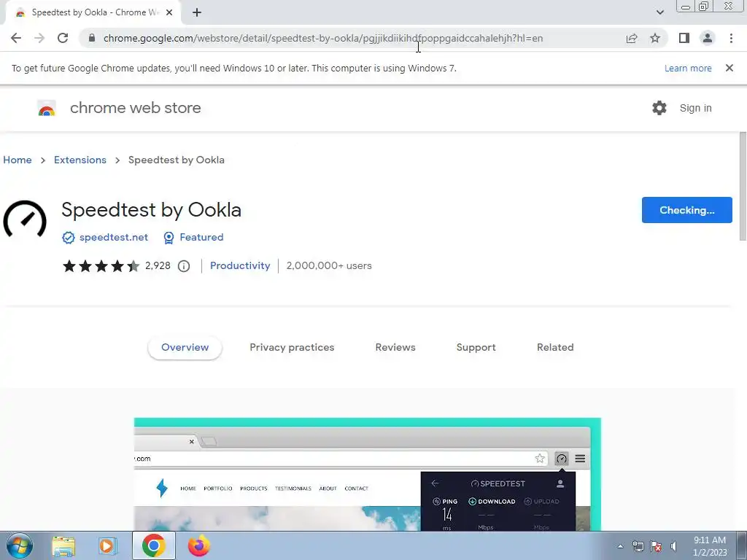The width and height of the screenshot is (747, 560).
Task: Open a new tab with plus button
Action: [197, 12]
